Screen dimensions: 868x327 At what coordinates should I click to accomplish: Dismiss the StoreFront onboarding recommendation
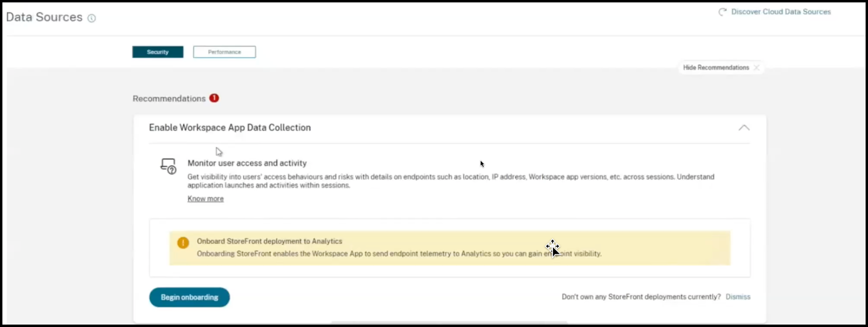click(737, 297)
